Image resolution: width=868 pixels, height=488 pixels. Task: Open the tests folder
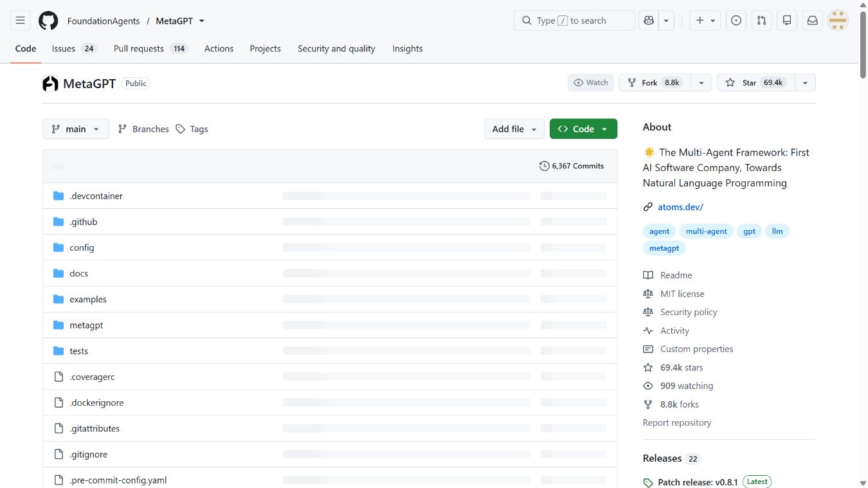[x=78, y=351]
